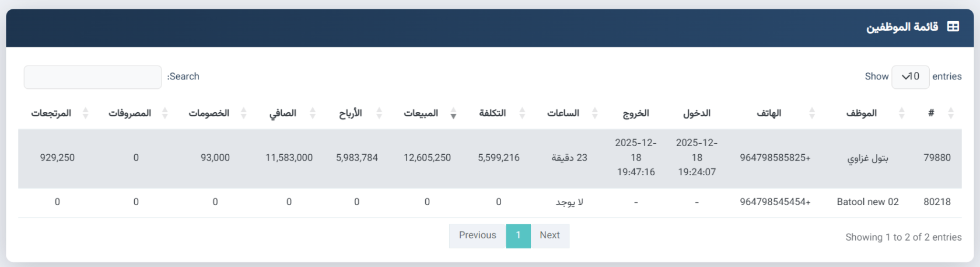Open the Show entries count dropdown
Viewport: 980px width, 267px height.
[x=910, y=77]
